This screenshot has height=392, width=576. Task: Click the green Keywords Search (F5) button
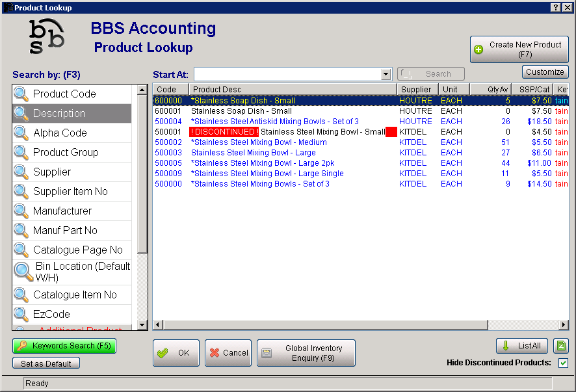(x=64, y=346)
